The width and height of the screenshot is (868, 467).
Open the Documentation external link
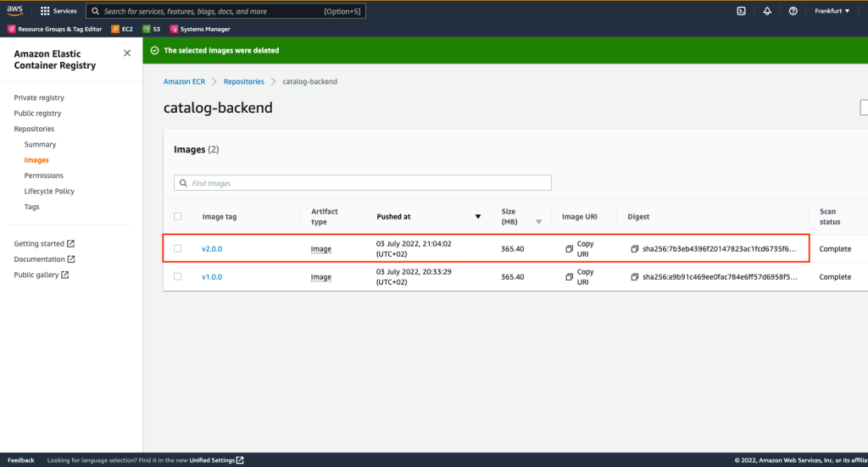coord(44,259)
